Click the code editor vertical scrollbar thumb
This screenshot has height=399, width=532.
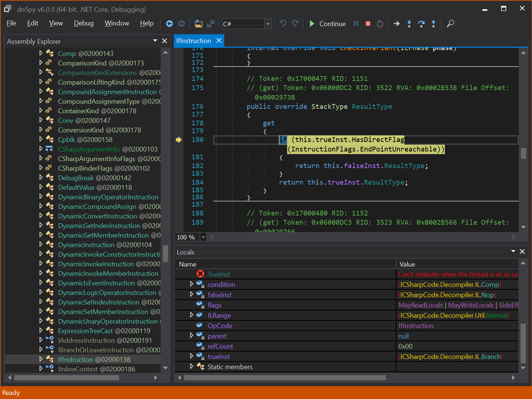pos(523,153)
